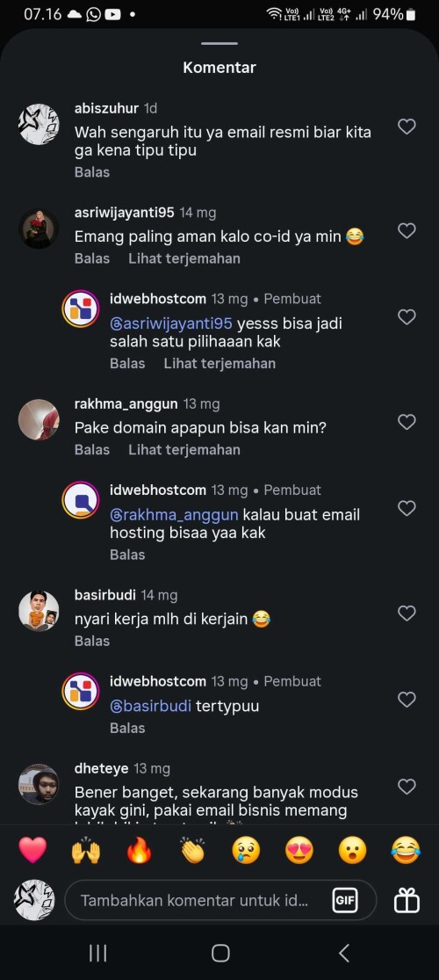The width and height of the screenshot is (439, 980).
Task: Like abiszuhur's comment with the heart
Action: click(x=407, y=127)
